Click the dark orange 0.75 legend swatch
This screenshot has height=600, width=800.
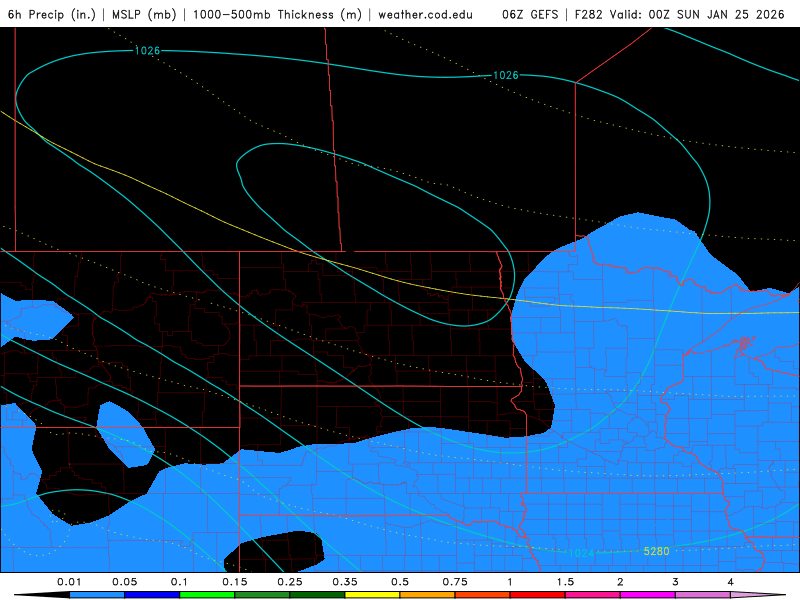[483, 595]
